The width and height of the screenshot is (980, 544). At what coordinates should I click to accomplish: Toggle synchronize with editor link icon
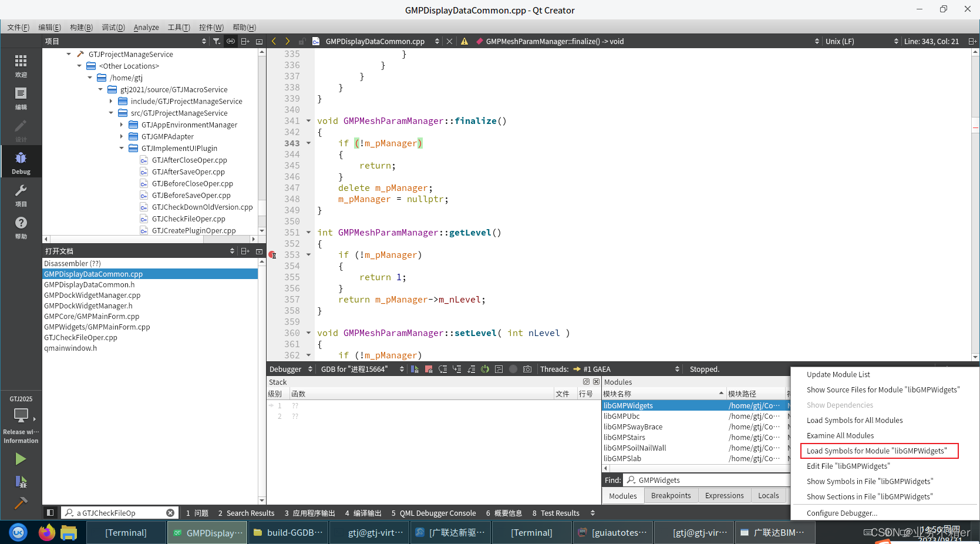(x=231, y=41)
